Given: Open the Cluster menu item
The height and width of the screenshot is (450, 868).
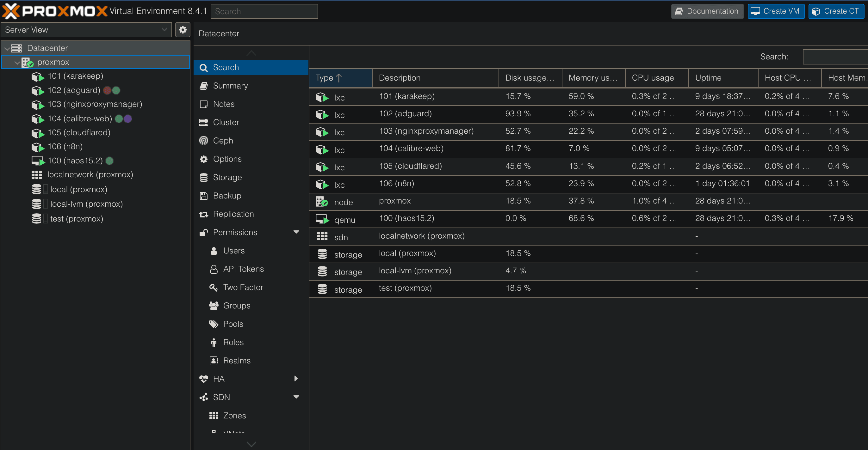Looking at the screenshot, I should [x=251, y=122].
